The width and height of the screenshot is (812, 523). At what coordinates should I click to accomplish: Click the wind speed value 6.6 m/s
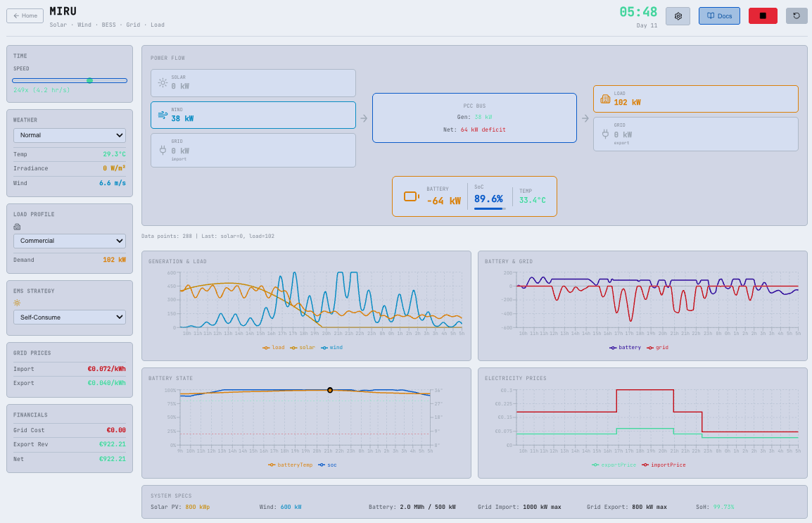[x=113, y=183]
